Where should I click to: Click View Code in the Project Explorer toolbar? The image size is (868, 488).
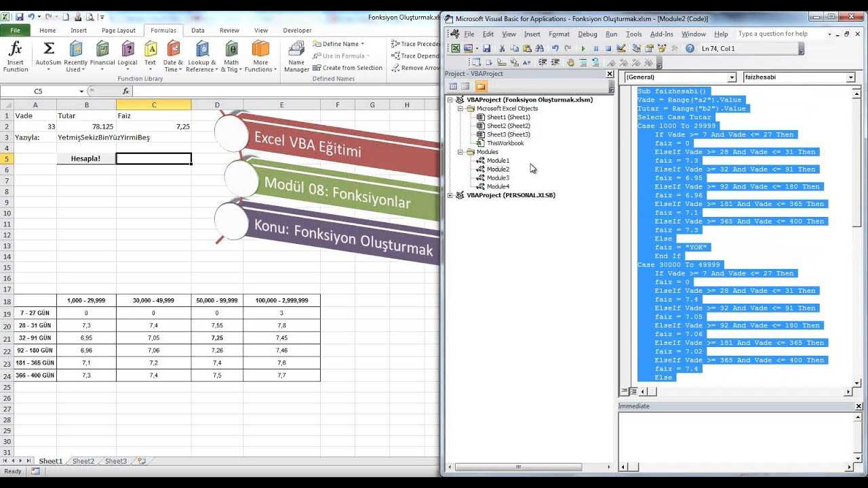pos(454,86)
